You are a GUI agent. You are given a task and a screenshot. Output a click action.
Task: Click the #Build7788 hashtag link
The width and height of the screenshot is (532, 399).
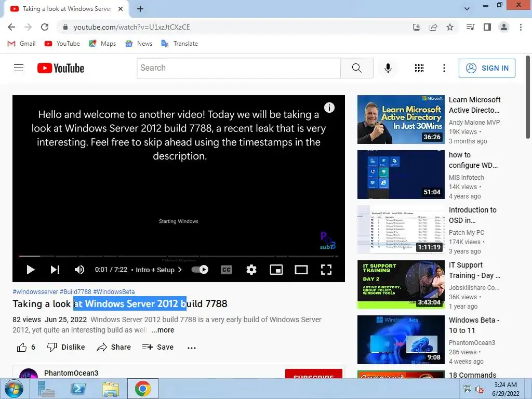75,292
